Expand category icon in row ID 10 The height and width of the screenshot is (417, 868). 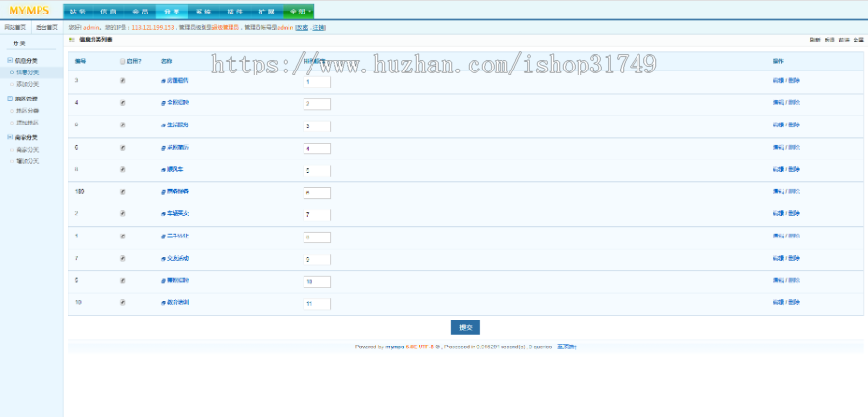pos(163,302)
